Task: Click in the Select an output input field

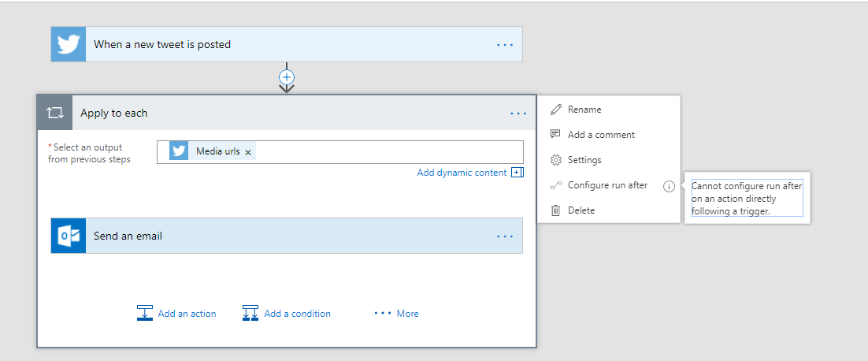Action: (x=340, y=152)
